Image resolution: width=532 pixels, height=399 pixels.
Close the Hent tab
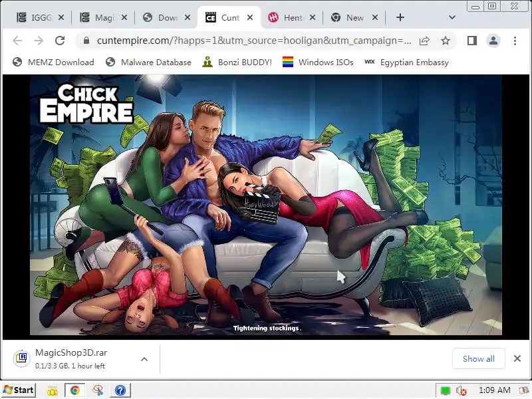313,17
